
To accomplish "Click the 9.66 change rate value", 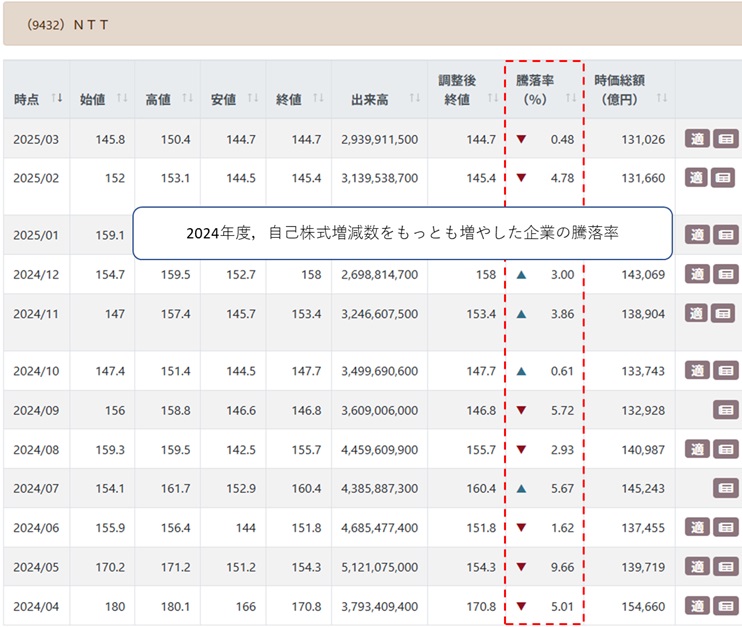I will [x=562, y=567].
